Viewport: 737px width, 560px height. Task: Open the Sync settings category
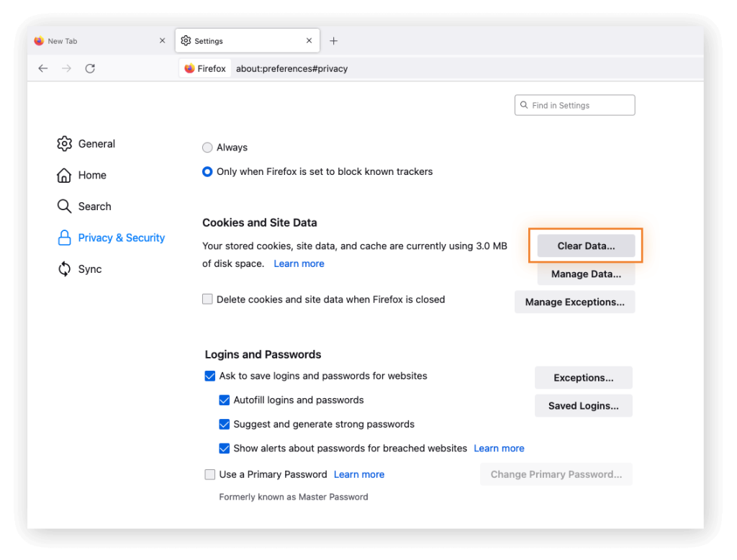pyautogui.click(x=90, y=269)
